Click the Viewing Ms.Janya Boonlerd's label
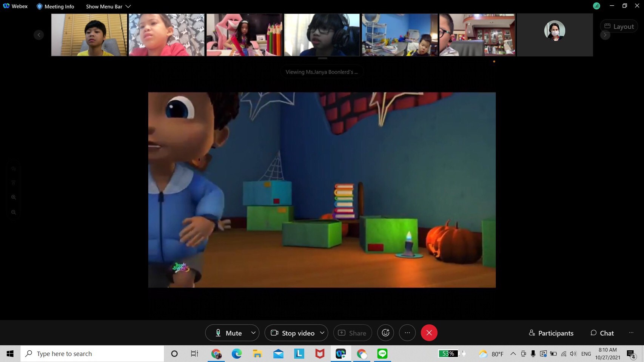The width and height of the screenshot is (644, 362). [x=322, y=72]
